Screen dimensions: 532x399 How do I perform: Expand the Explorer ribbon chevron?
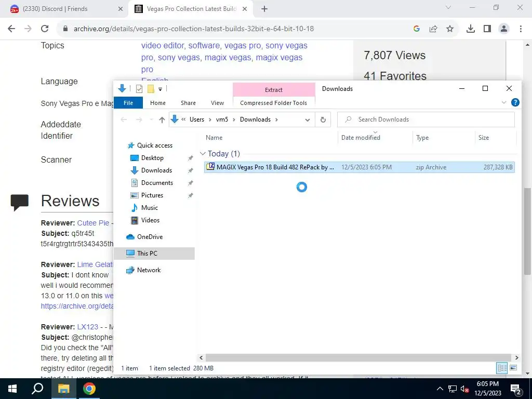coord(504,102)
